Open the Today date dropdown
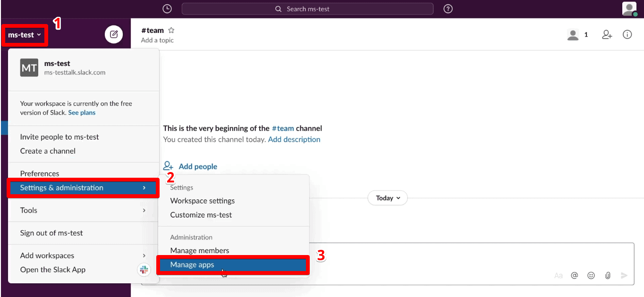644x297 pixels. 387,198
